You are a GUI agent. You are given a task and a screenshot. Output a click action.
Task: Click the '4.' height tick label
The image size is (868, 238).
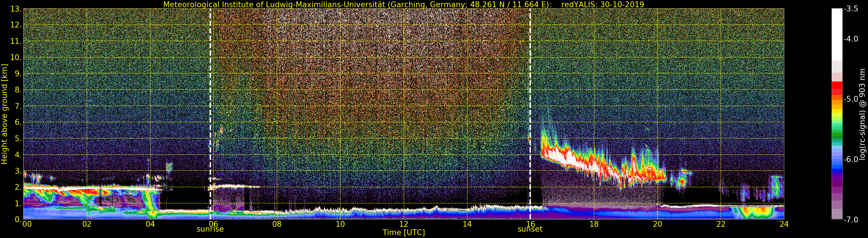(x=18, y=155)
